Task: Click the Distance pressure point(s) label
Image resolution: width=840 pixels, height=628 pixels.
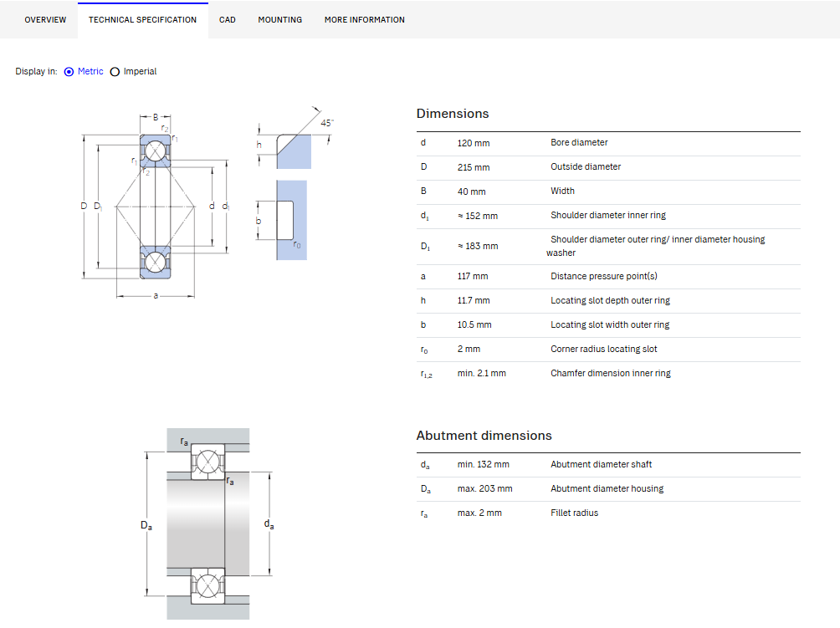Action: click(x=604, y=276)
